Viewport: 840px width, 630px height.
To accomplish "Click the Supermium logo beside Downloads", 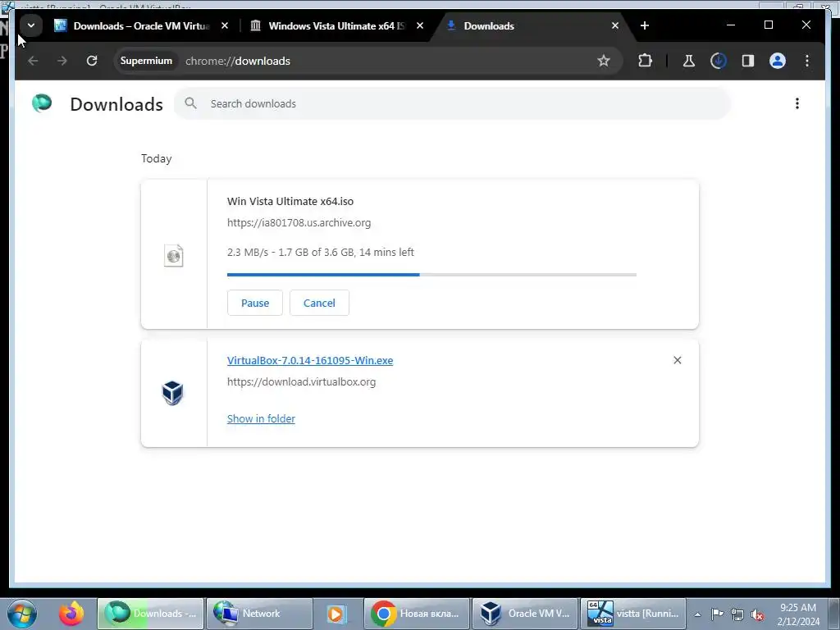I will [42, 103].
